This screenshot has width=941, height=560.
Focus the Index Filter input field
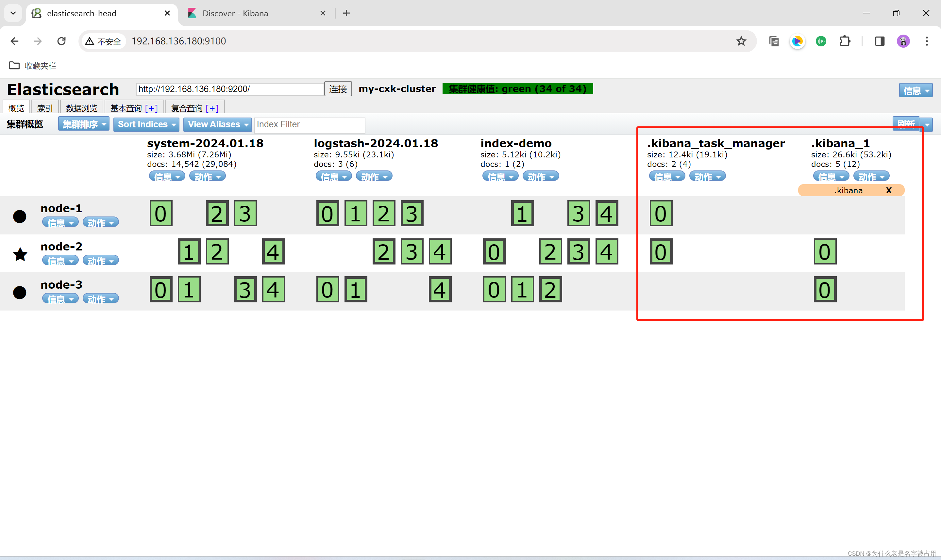(309, 124)
